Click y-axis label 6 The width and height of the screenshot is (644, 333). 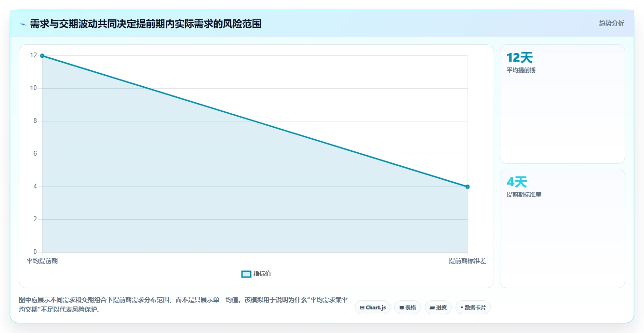(35, 154)
